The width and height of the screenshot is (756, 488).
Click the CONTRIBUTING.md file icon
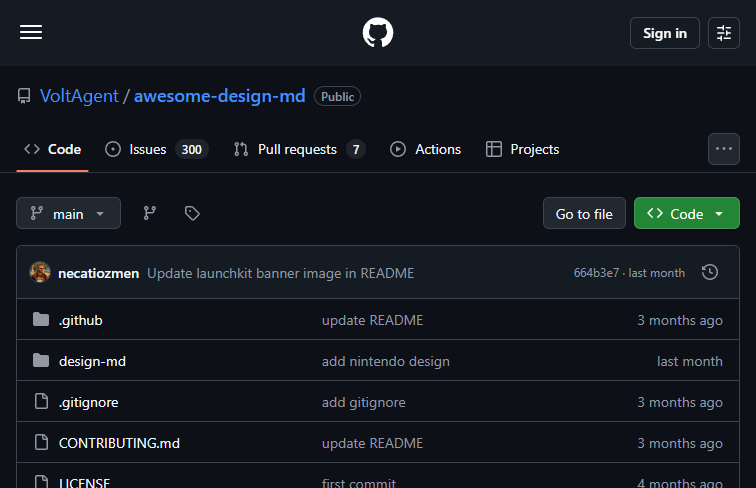pyautogui.click(x=41, y=442)
